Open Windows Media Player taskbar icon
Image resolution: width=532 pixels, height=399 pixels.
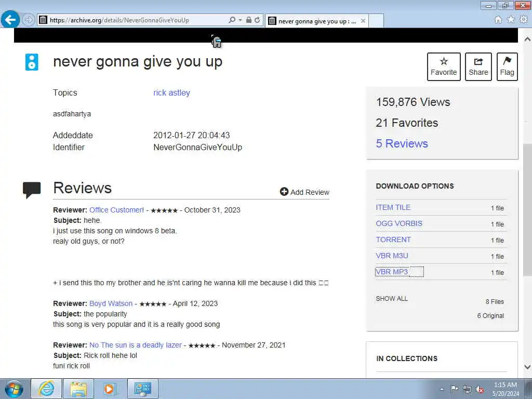click(x=110, y=389)
